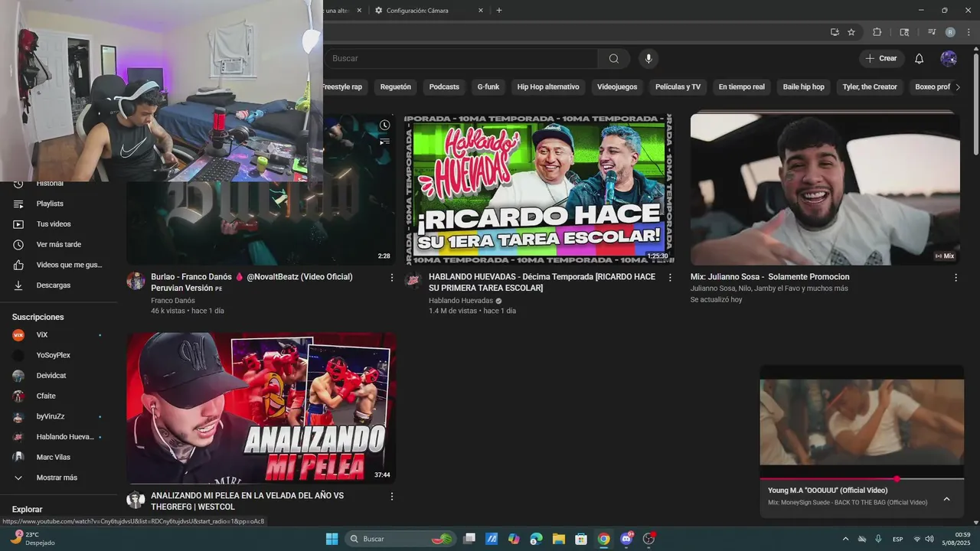Viewport: 980px width, 551px height.
Task: Open options for Analizando mi pelea video
Action: pos(392,497)
